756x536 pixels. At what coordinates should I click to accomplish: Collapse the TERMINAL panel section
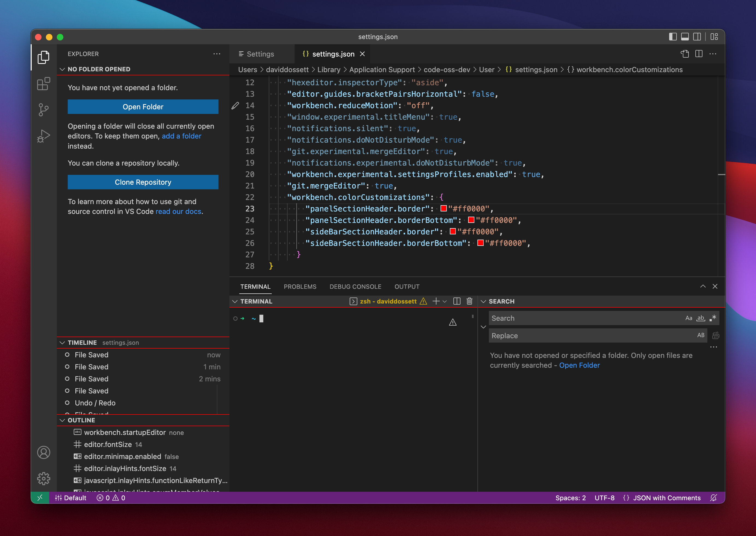(x=235, y=301)
